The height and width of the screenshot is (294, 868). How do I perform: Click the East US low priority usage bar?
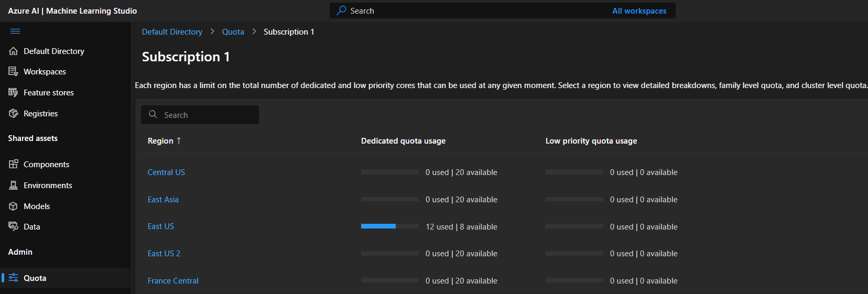[574, 226]
